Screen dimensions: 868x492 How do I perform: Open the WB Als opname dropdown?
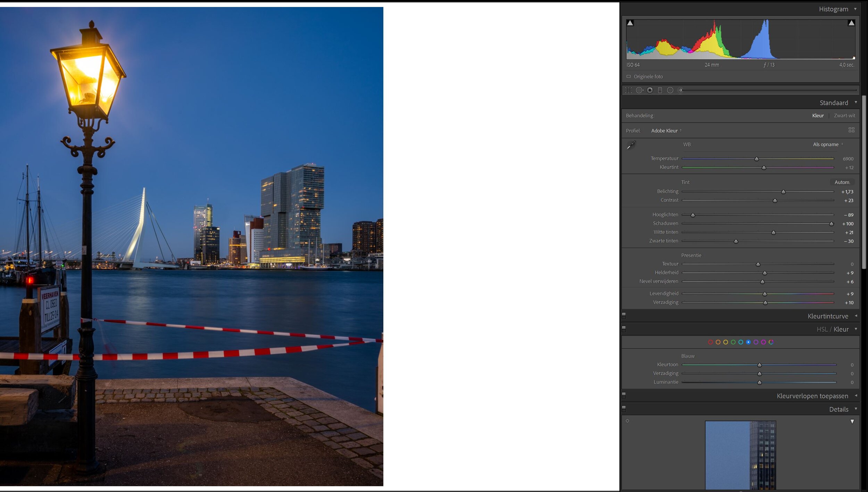(x=828, y=144)
